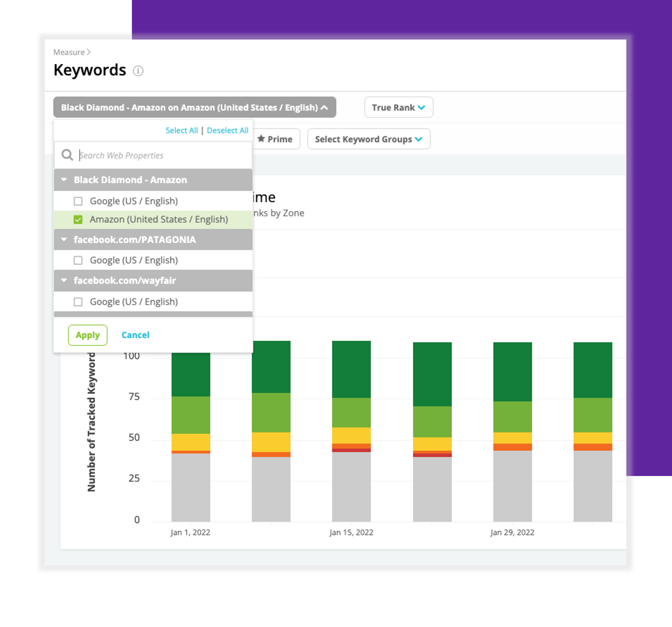Viewport: 672px width, 627px height.
Task: Check Google (US / English) under facebook.com/PATAGONIA
Action: coord(78,260)
